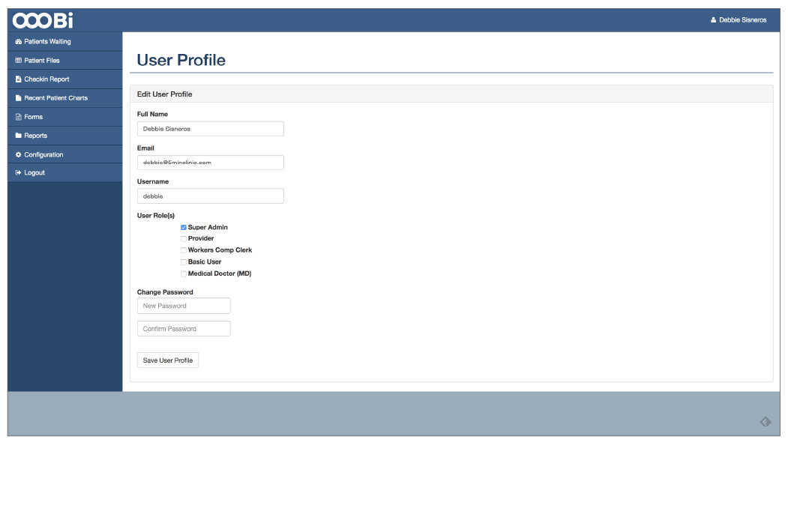Click the User Role(s) label
Image resolution: width=788 pixels, height=532 pixels.
(x=156, y=216)
